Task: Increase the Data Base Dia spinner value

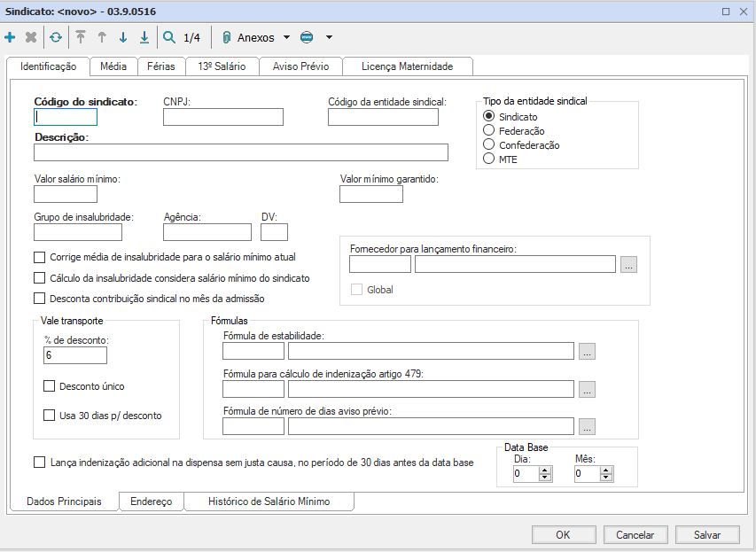Action: [x=545, y=470]
